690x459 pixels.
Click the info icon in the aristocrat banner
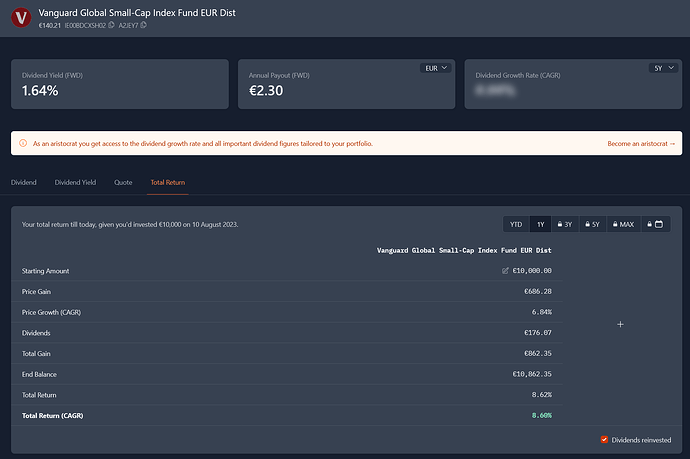tap(23, 143)
